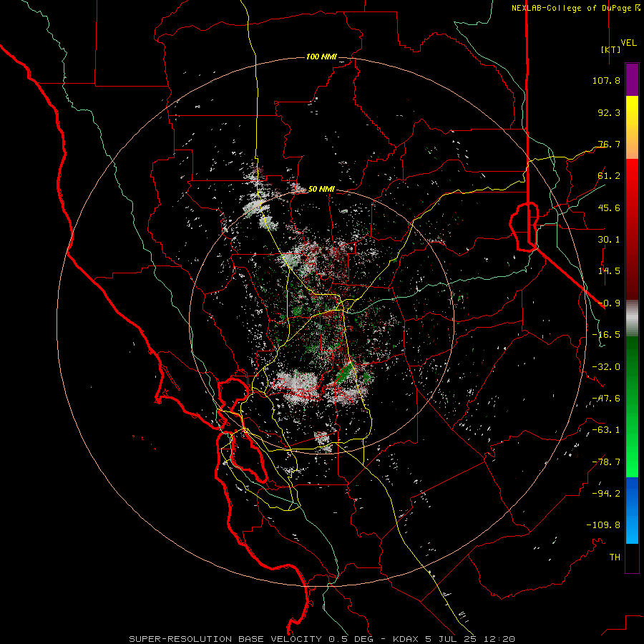This screenshot has height=644, width=644.
Task: Click the 45.6 velocity scale label
Action: [x=609, y=208]
